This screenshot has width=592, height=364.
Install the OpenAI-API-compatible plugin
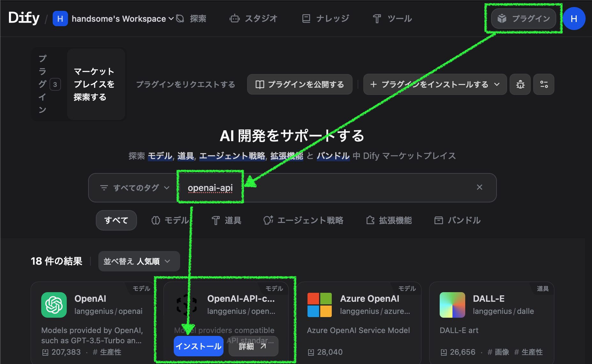coord(198,346)
